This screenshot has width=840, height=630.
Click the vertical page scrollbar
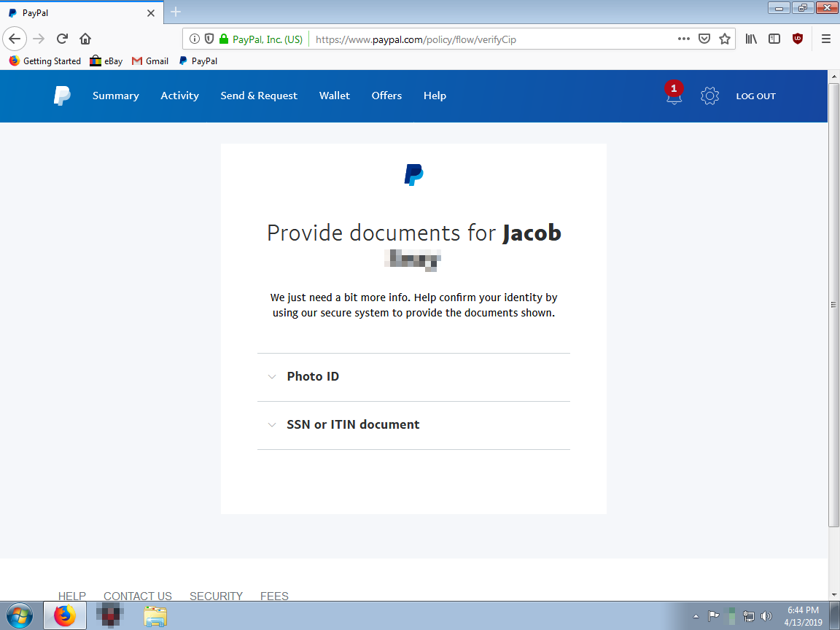[833, 305]
